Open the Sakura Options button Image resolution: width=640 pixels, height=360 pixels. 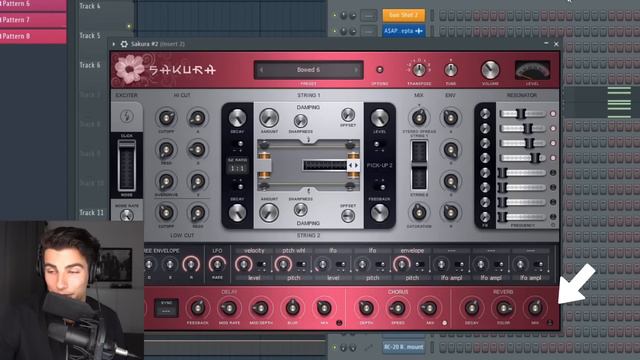point(380,70)
